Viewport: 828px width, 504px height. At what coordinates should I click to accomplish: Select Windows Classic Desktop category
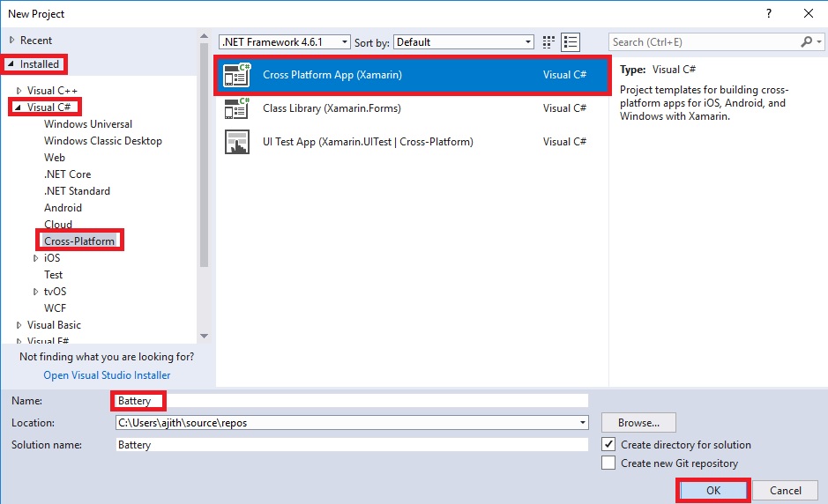pyautogui.click(x=103, y=141)
